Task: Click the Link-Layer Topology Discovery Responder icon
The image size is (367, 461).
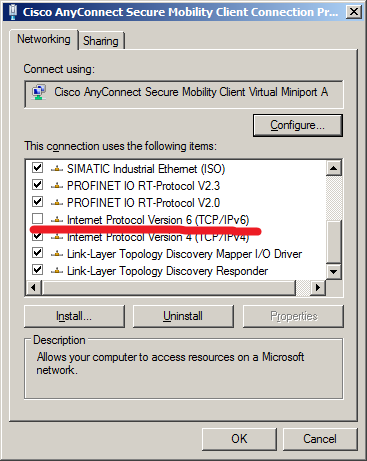Action: click(57, 271)
